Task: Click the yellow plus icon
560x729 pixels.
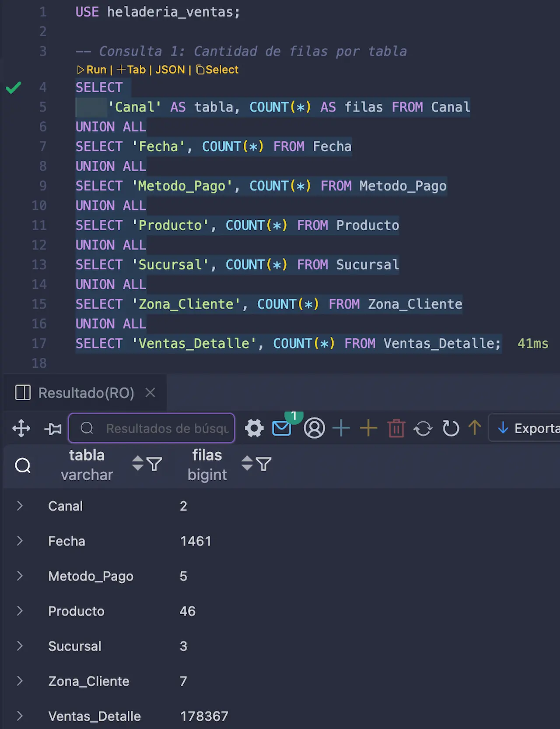Action: pos(368,428)
